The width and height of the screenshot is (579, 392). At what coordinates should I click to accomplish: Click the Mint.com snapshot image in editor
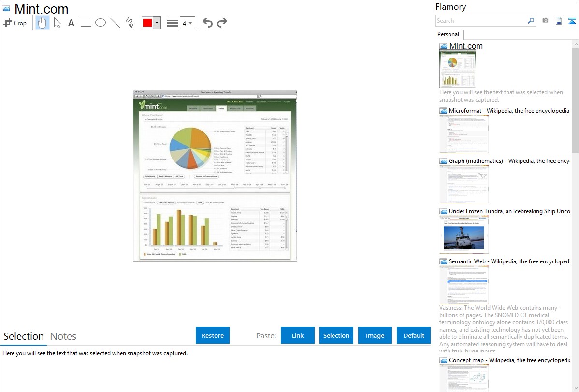(x=215, y=176)
